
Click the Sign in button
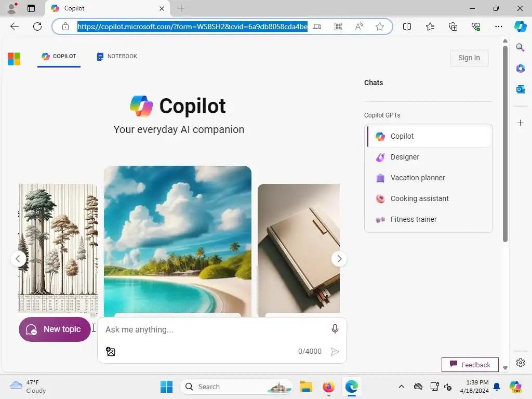click(469, 58)
